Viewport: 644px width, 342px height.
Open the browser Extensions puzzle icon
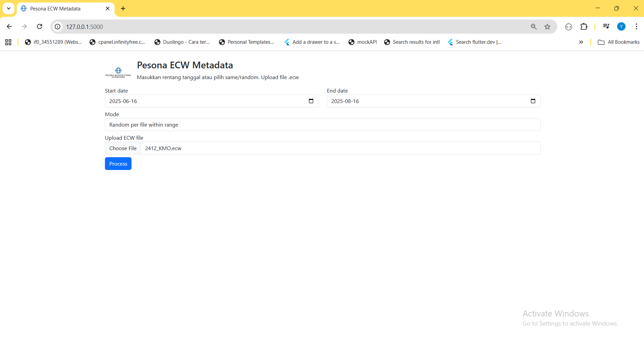tap(584, 27)
